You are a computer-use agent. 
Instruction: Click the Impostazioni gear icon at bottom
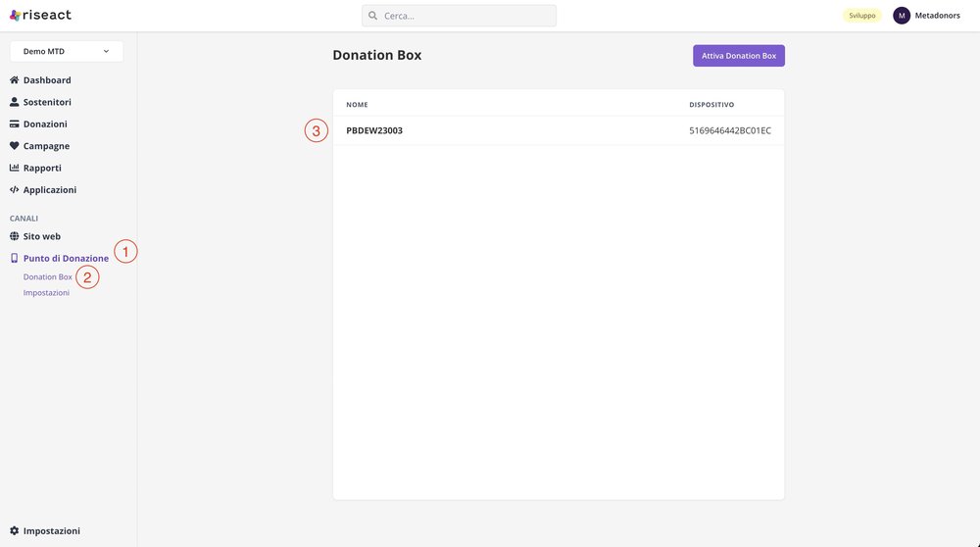tap(14, 530)
